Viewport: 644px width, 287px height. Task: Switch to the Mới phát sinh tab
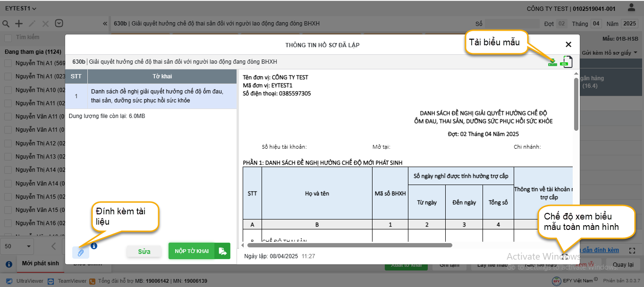(x=41, y=263)
